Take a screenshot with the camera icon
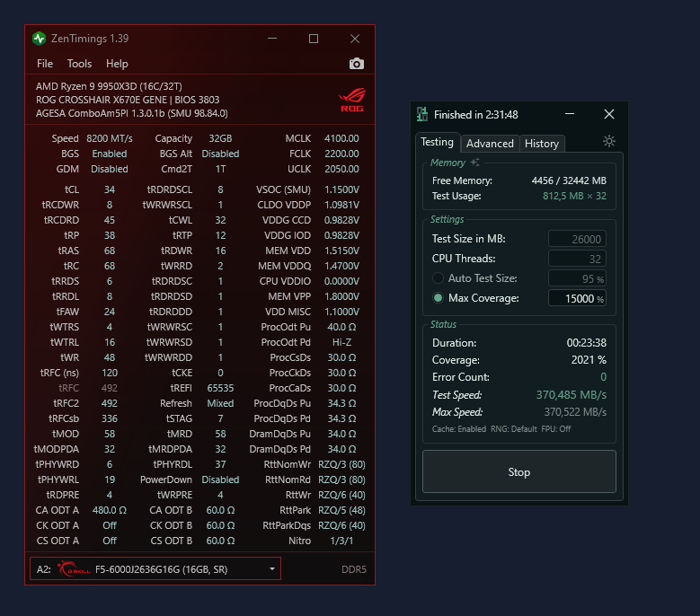The width and height of the screenshot is (700, 616). (356, 64)
